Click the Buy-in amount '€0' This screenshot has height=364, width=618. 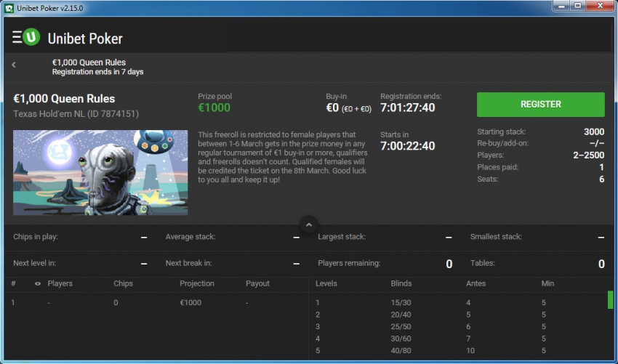332,108
